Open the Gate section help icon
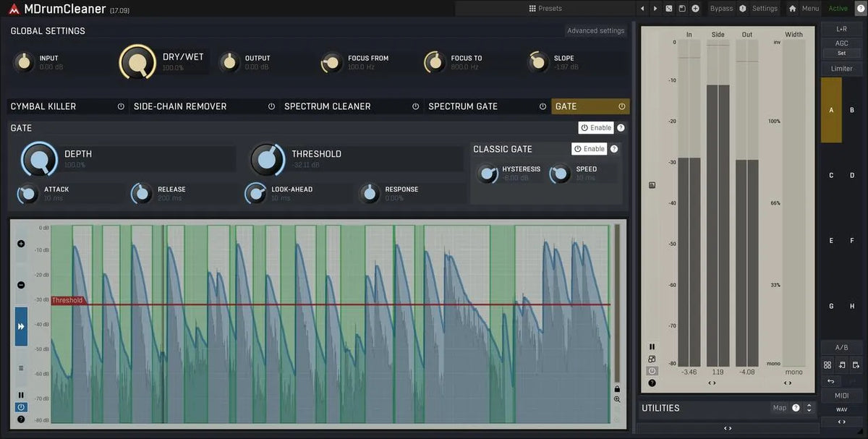Viewport: 868px width, 439px height. click(621, 128)
